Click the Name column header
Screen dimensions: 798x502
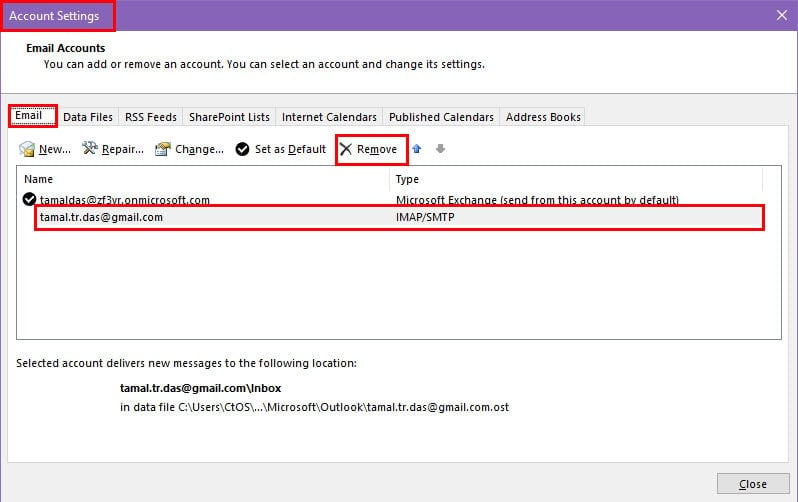[x=39, y=179]
